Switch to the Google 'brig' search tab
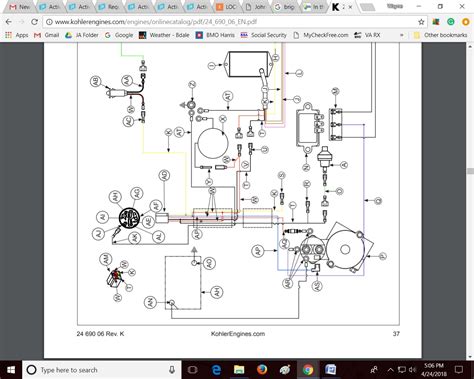Viewport: 474px width, 379px height. [x=285, y=7]
